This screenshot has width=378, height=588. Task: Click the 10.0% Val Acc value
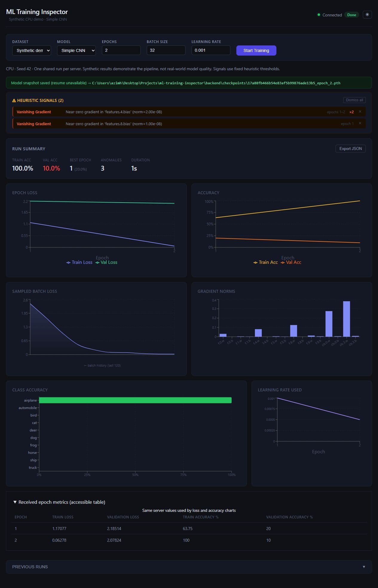point(51,168)
